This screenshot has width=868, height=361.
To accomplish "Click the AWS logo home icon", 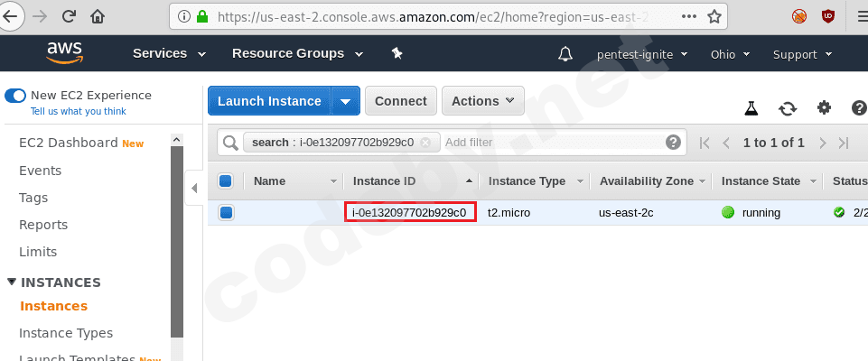I will click(x=65, y=54).
